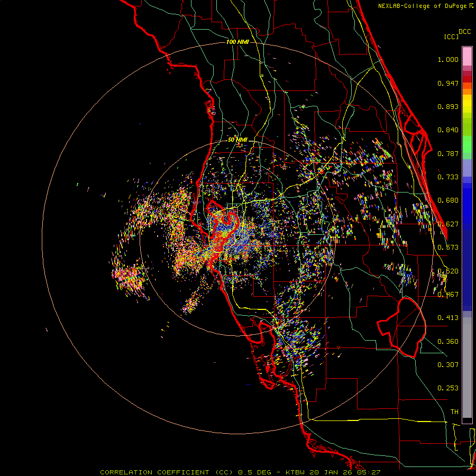
Task: Click the 0.787 scale value
Action: (448, 153)
